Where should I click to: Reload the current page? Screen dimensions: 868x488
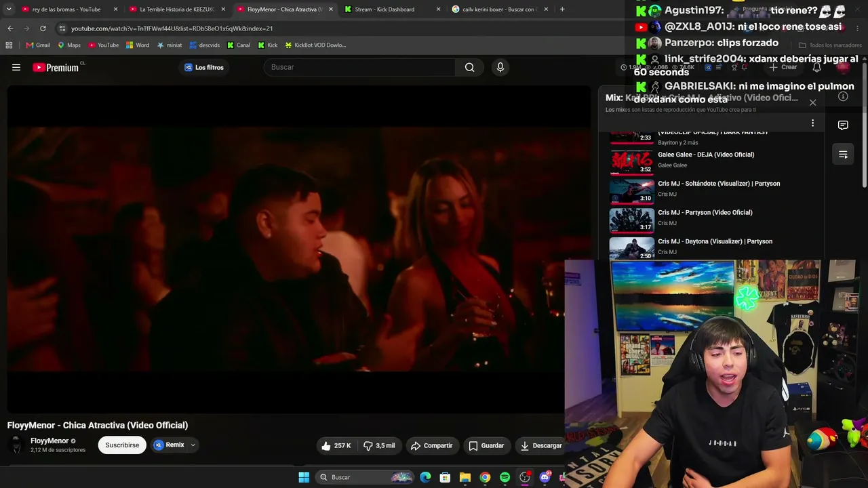pos(43,28)
